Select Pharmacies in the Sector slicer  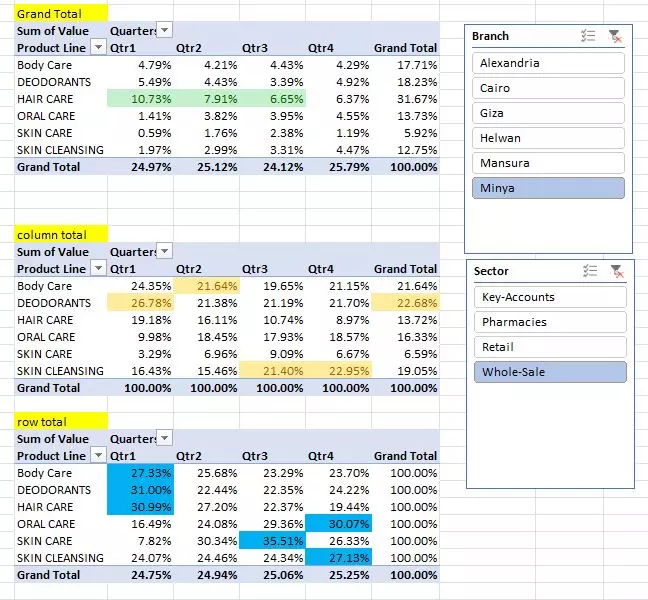[548, 322]
